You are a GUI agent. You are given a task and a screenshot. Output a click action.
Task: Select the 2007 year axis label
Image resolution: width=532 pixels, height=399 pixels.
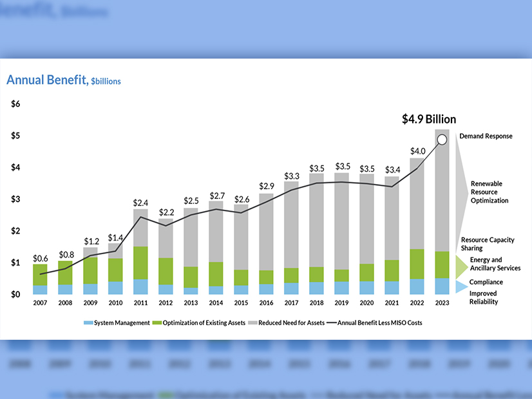pos(39,302)
